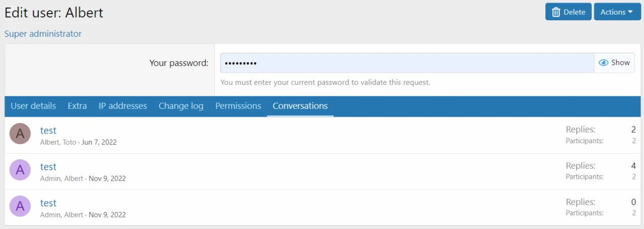Click the avatar of third test conversation
Viewport: 644px width, 229px height.
click(x=20, y=206)
